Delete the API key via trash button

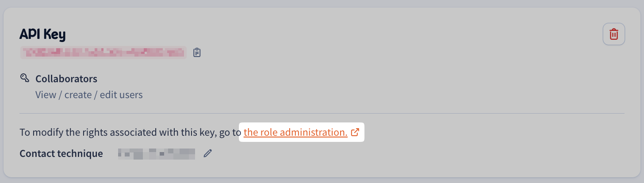point(613,34)
